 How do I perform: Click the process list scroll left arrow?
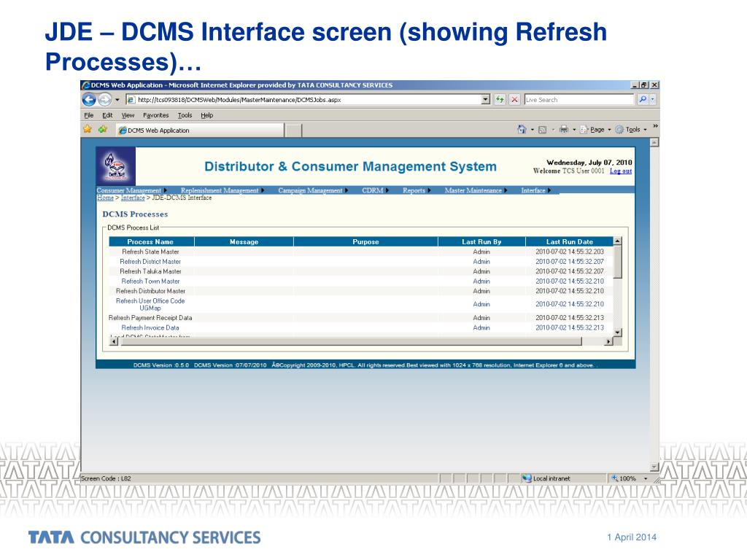[x=114, y=341]
